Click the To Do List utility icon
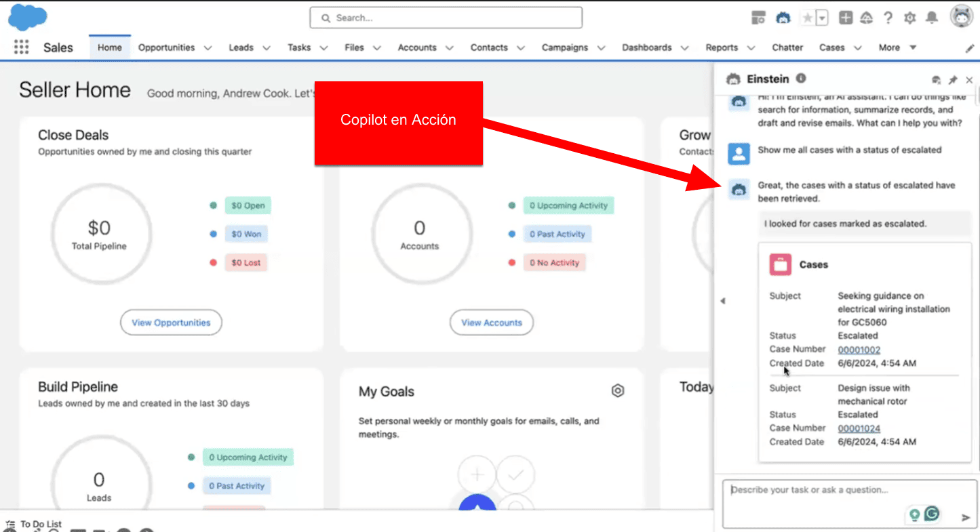The image size is (980, 532). tap(10, 524)
